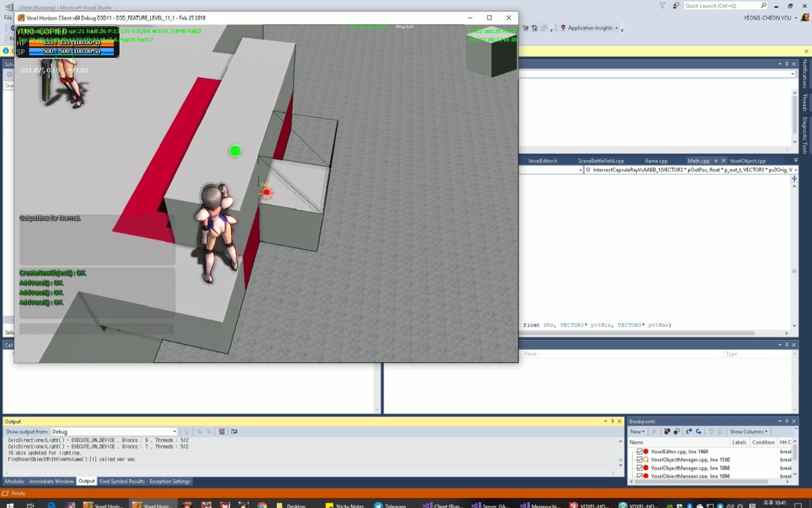Expand the Show Columns dropdown in Breakpoints

pyautogui.click(x=748, y=431)
